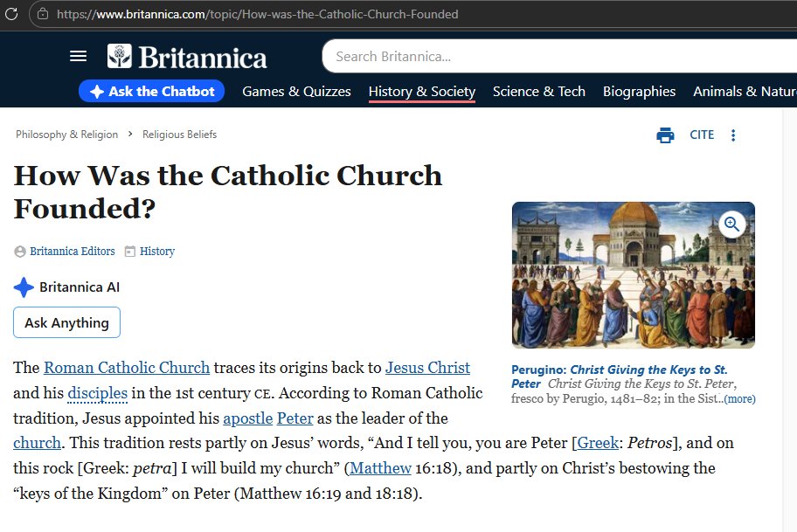Expand the image caption with (more)
Viewport: 797px width, 532px height.
coord(740,399)
